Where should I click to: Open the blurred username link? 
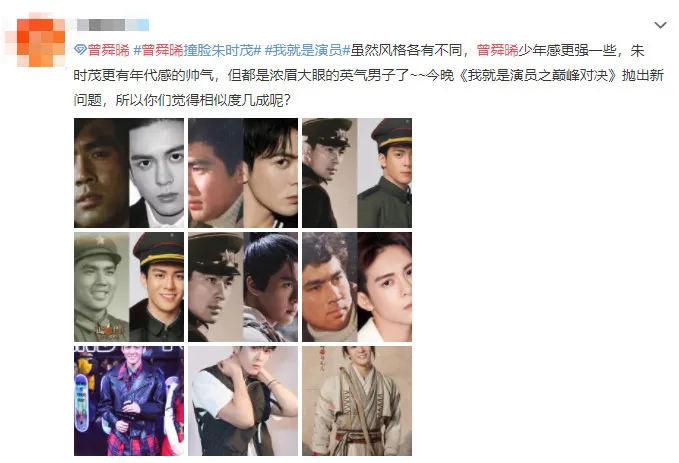113,25
